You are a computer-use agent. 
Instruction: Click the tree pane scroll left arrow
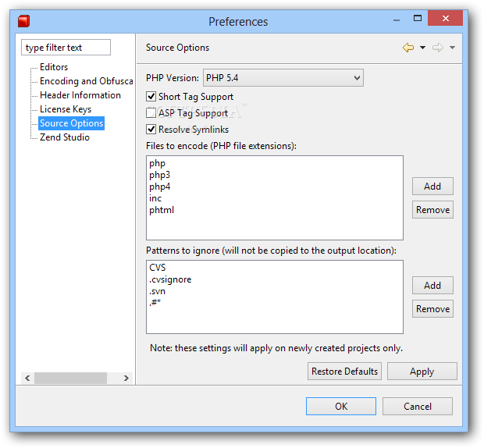click(x=27, y=378)
